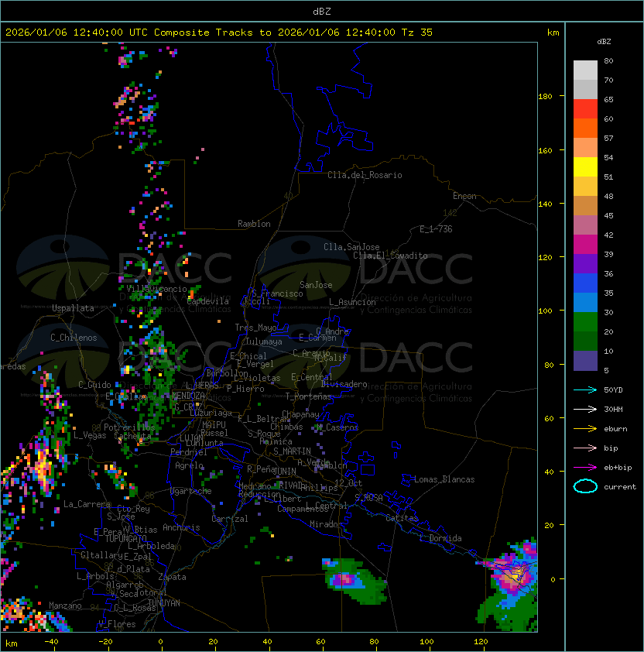This screenshot has height=652, width=644.
Task: Click the Tres_Mayo map label
Action: (255, 328)
